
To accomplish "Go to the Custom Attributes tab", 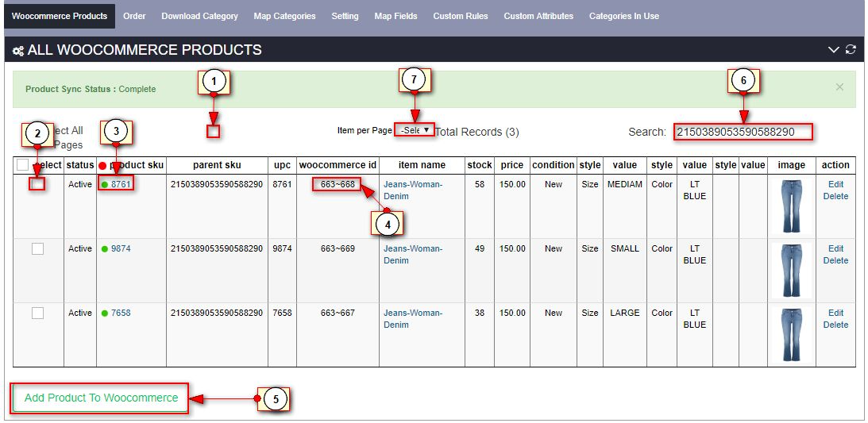I will 538,16.
